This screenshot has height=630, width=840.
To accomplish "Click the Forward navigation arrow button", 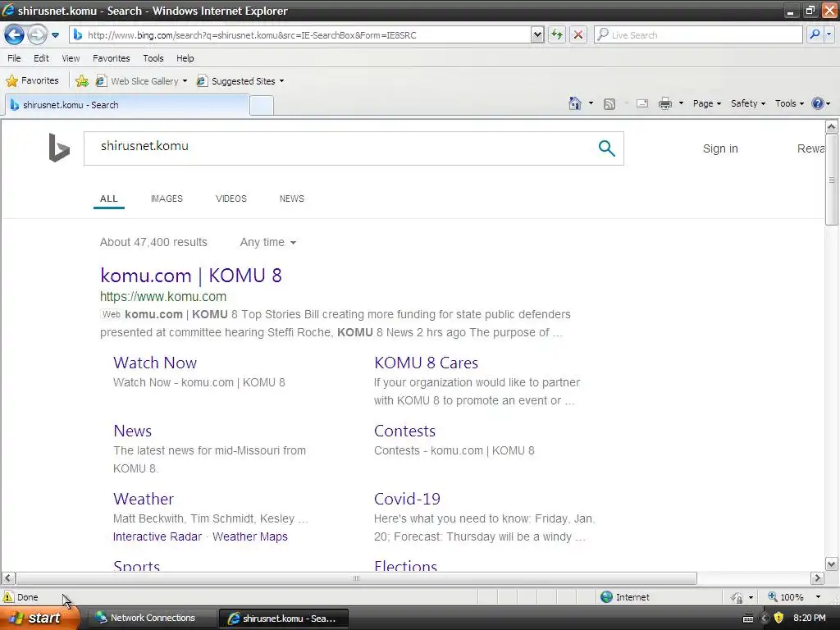I will click(x=37, y=34).
